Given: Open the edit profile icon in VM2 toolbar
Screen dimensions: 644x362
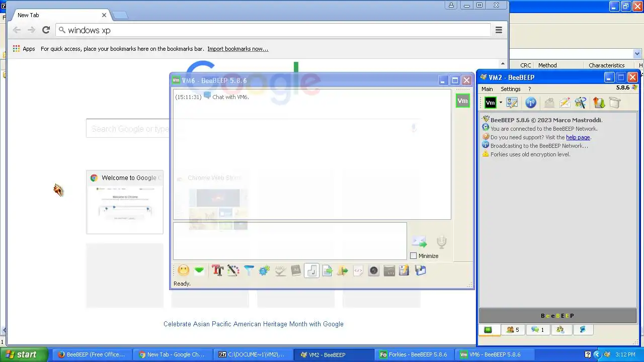Looking at the screenshot, I should click(512, 103).
